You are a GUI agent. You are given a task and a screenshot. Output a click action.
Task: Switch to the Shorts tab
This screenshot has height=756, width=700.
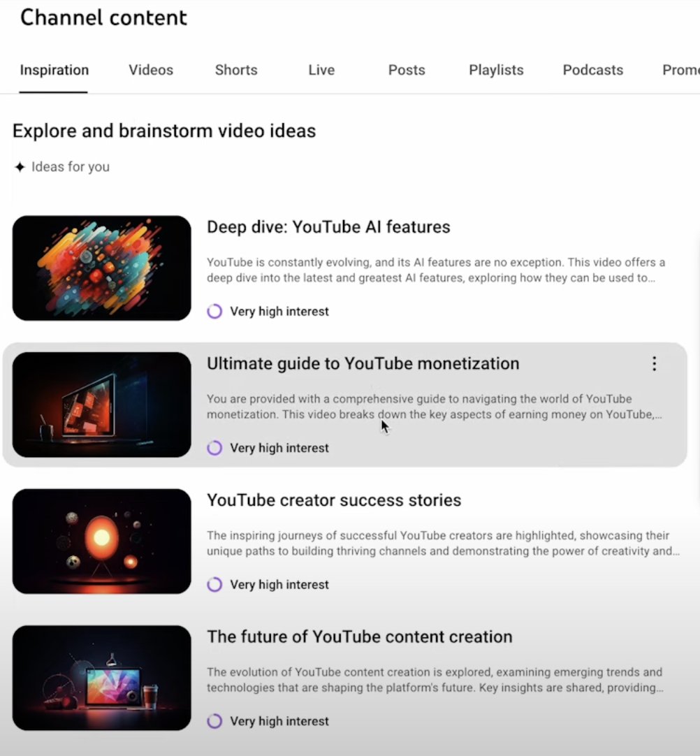pos(236,70)
